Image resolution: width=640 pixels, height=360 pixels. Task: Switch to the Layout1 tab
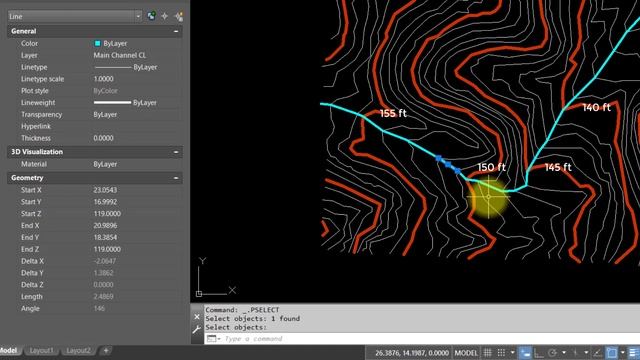click(x=41, y=350)
